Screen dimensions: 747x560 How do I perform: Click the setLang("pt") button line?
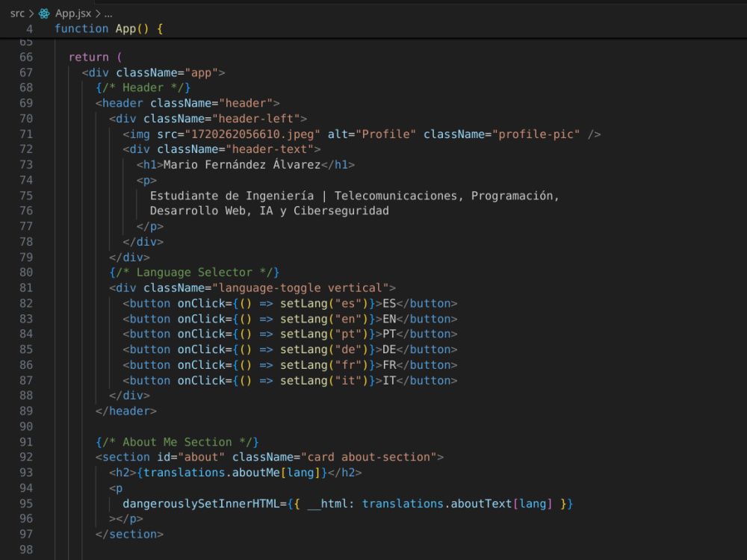(290, 334)
